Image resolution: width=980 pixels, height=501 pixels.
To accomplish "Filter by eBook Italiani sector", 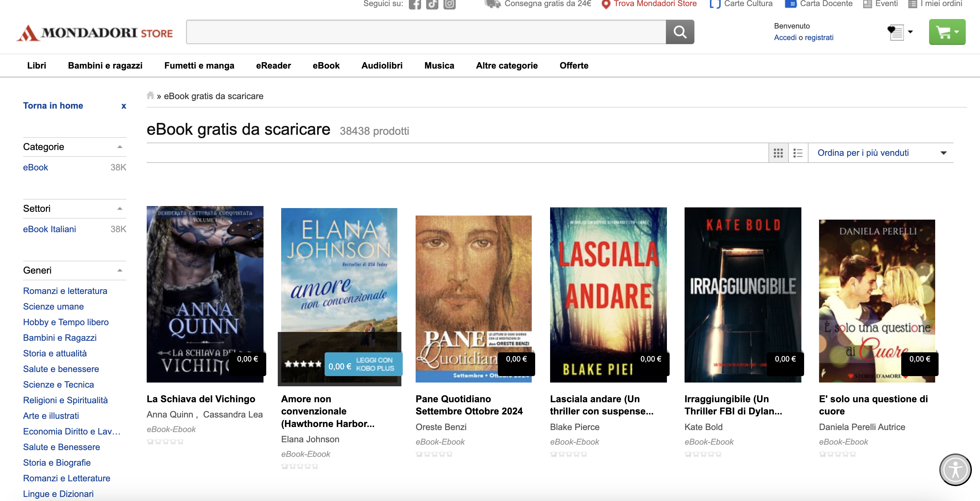I will [x=50, y=229].
